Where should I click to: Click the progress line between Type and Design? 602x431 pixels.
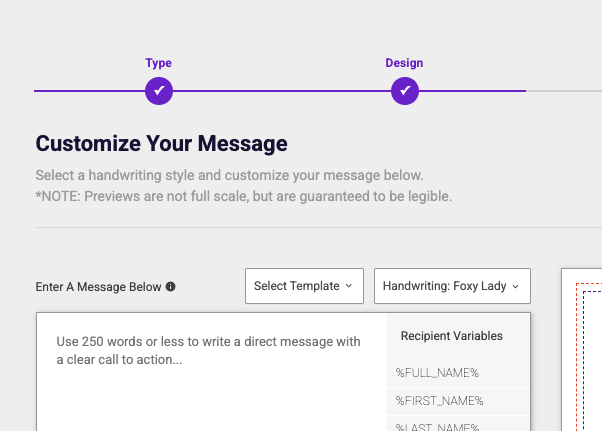pyautogui.click(x=280, y=91)
